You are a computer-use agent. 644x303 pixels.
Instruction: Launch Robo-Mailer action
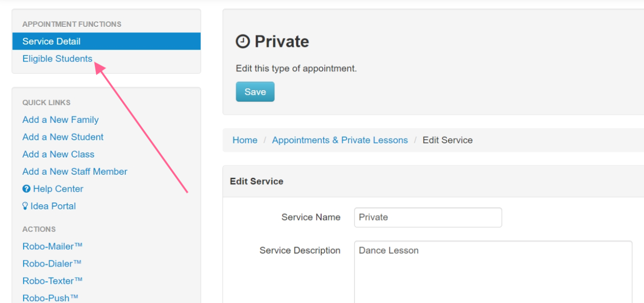point(53,246)
